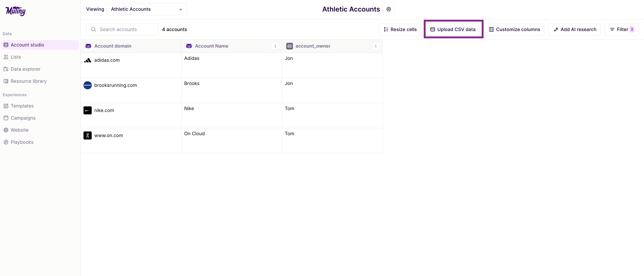Go to Lists in the sidebar
Image resolution: width=644 pixels, height=276 pixels.
[16, 57]
